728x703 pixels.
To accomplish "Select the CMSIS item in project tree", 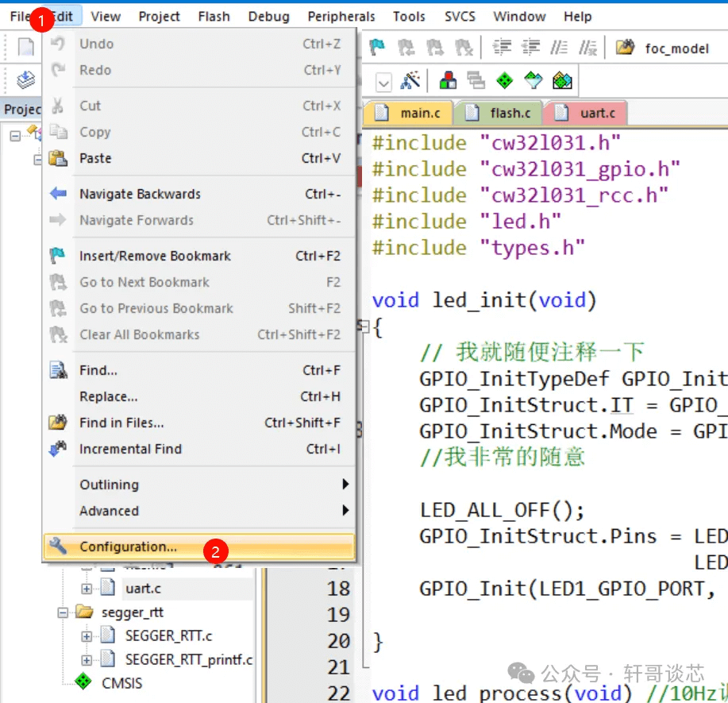I will coord(121,682).
